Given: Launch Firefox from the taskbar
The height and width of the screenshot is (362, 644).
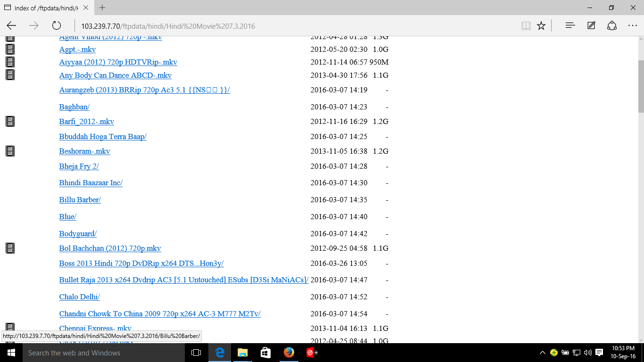Looking at the screenshot, I should pos(289,353).
